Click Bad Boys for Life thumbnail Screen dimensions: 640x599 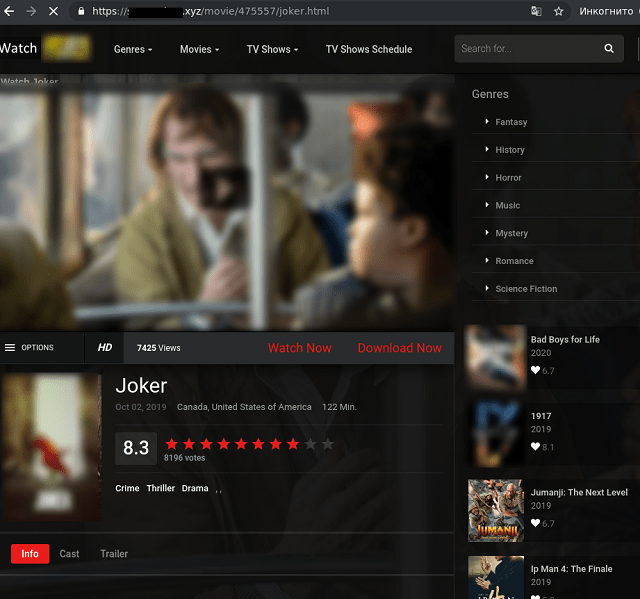[x=496, y=358]
